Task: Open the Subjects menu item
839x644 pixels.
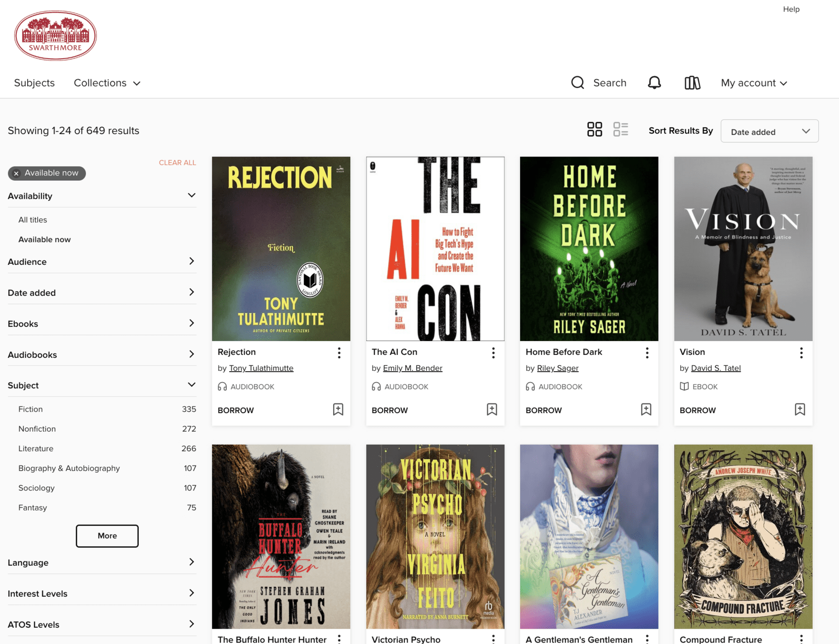Action: coord(34,83)
